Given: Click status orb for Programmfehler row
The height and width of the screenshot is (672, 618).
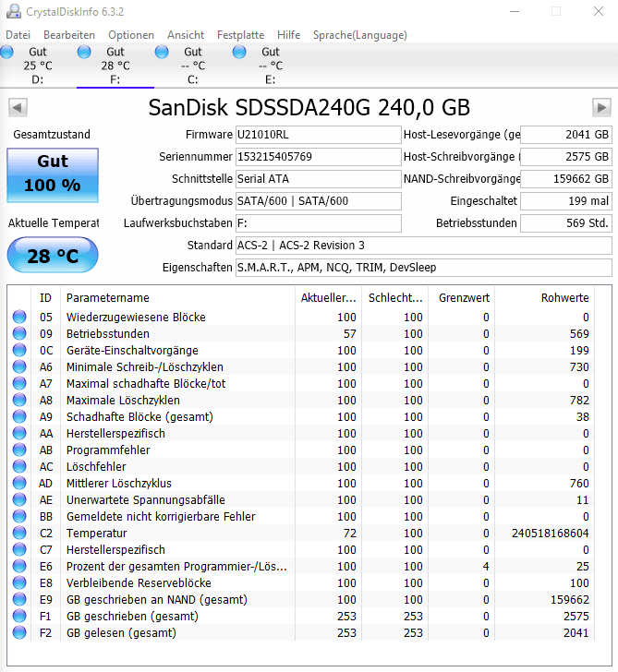Looking at the screenshot, I should (x=19, y=450).
